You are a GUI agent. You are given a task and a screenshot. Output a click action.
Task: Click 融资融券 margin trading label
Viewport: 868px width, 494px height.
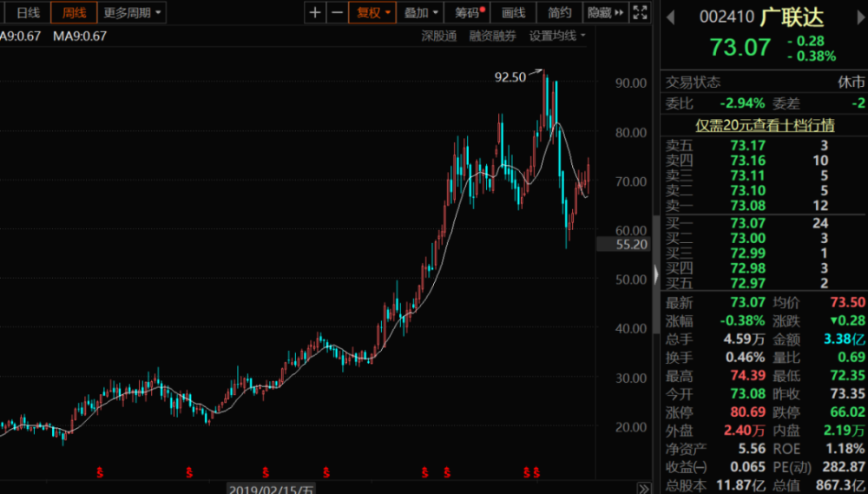click(493, 36)
